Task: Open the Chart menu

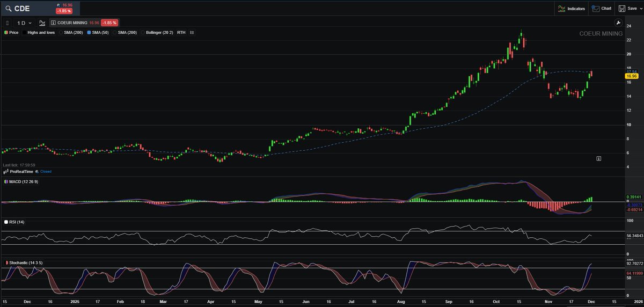Action: (601, 9)
